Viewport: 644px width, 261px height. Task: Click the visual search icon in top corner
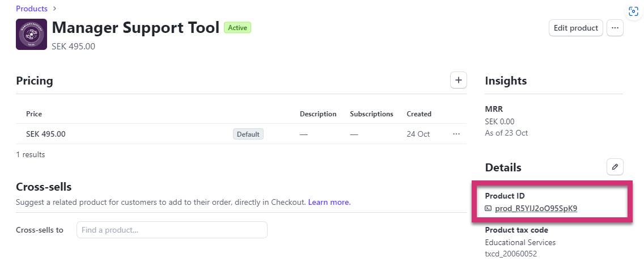coord(633,12)
